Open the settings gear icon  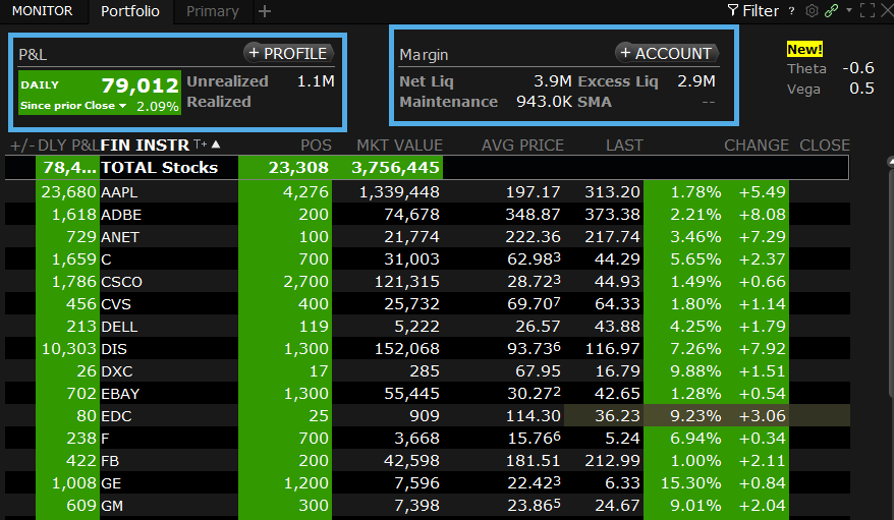point(812,11)
